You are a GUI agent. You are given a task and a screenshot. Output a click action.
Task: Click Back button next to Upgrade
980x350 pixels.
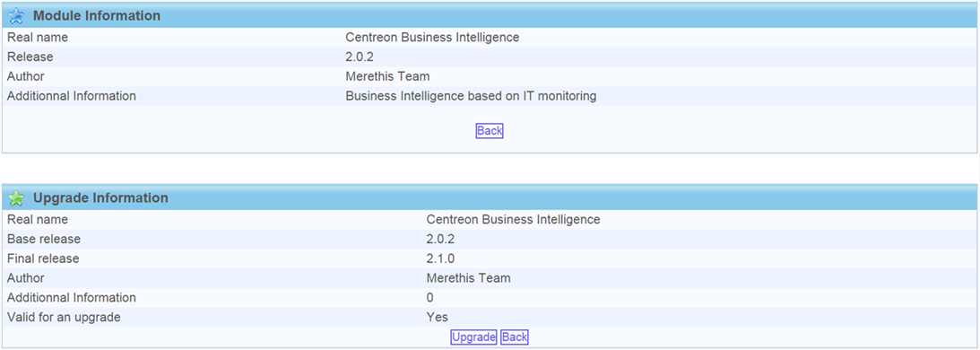click(515, 337)
